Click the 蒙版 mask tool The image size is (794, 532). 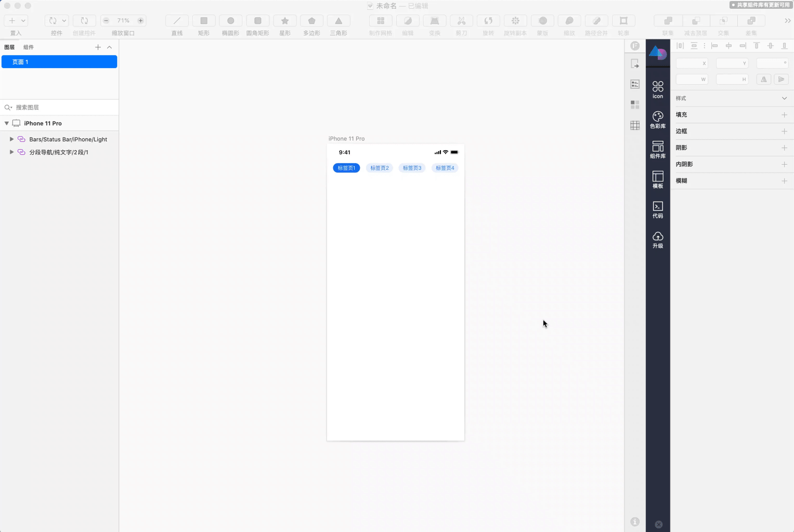542,21
